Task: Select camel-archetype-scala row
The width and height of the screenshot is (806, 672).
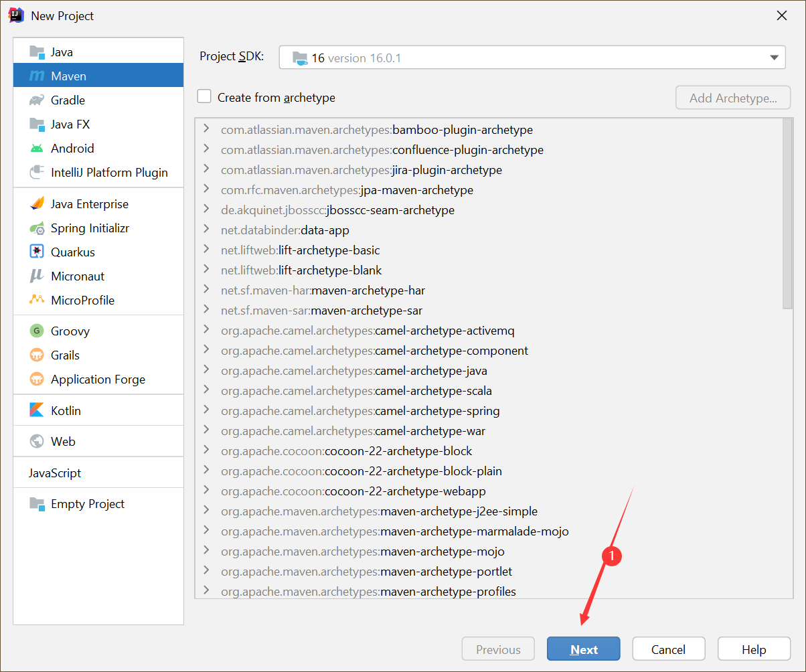Action: (x=489, y=391)
